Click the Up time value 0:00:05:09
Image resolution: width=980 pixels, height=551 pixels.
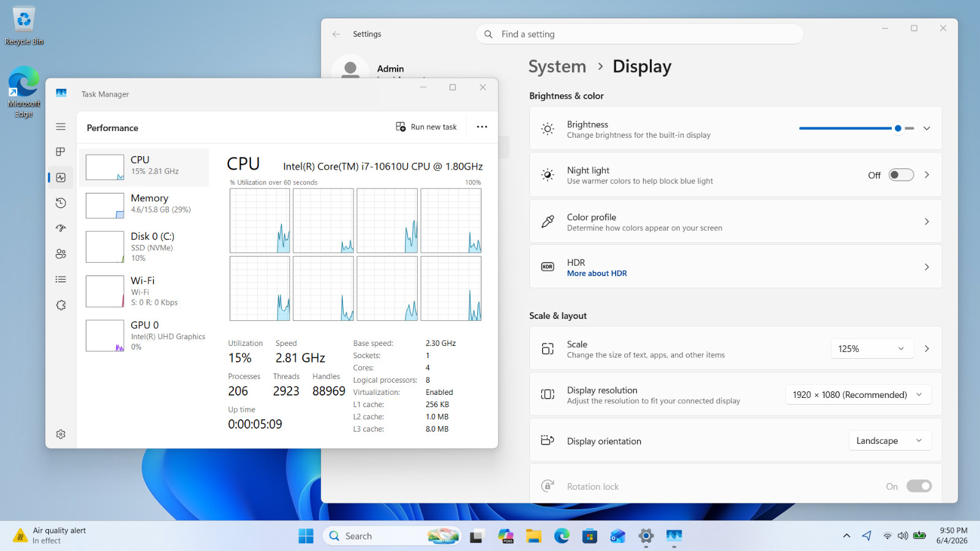(x=255, y=424)
